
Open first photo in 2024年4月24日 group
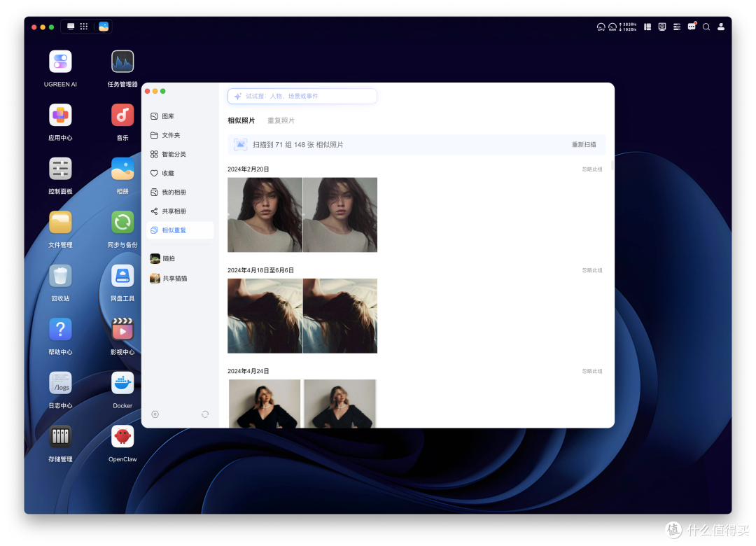coord(265,404)
